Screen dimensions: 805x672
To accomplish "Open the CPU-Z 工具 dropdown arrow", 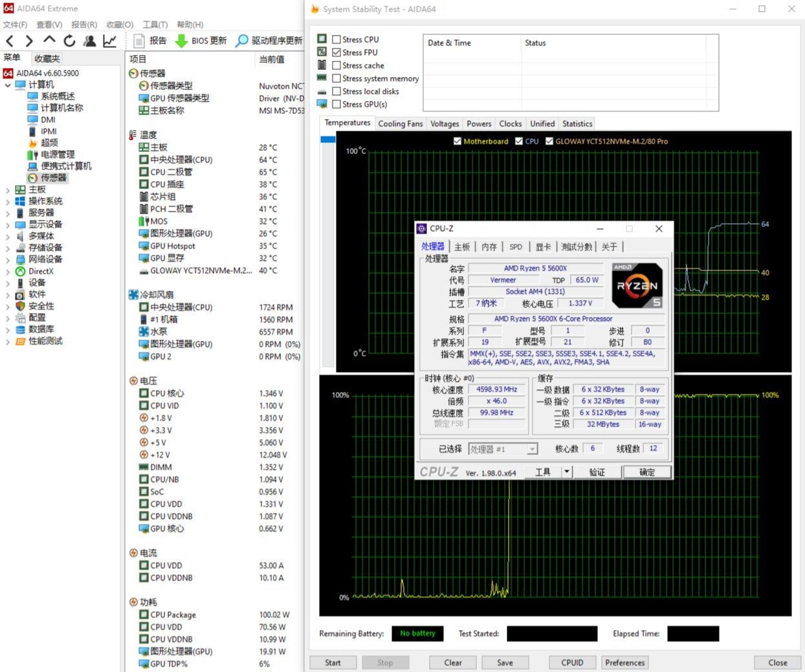I will [x=567, y=472].
